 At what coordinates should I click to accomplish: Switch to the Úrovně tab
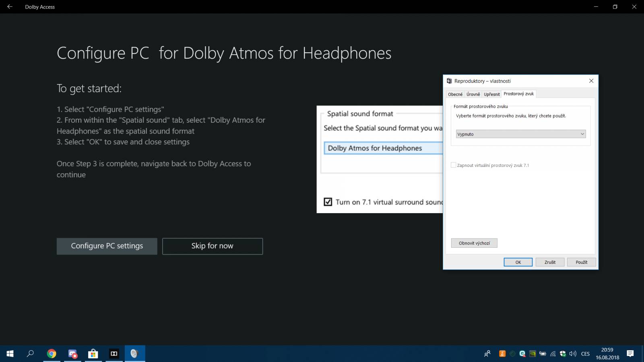click(473, 94)
